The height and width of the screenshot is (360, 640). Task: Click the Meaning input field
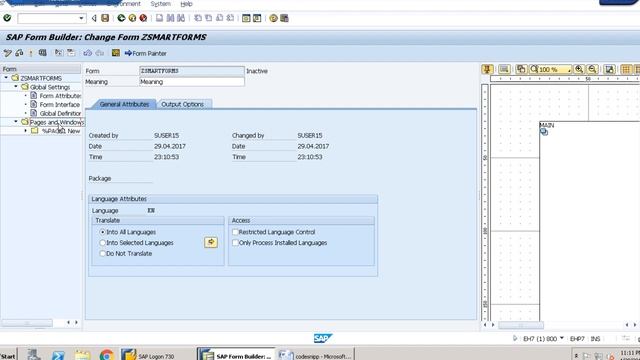pos(192,82)
